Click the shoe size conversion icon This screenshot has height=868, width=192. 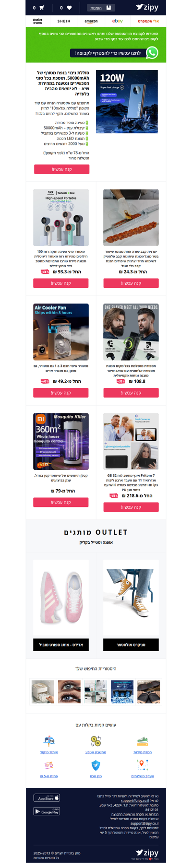(143, 741)
